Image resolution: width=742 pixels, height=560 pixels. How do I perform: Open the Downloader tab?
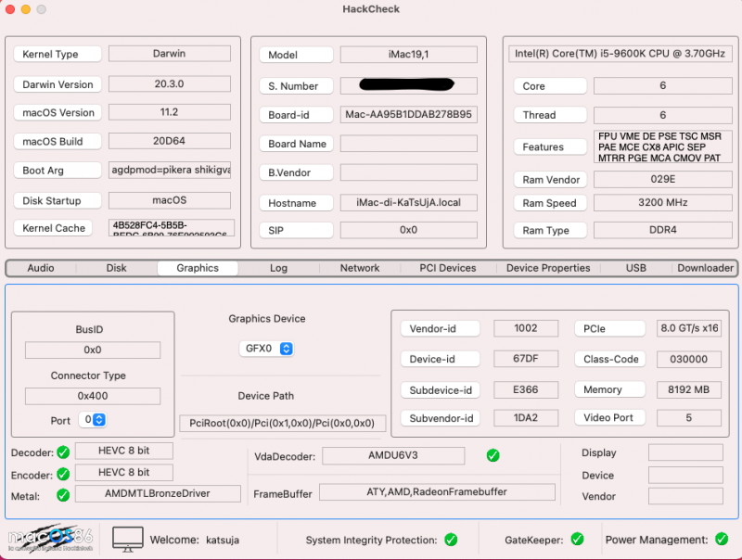click(x=705, y=268)
